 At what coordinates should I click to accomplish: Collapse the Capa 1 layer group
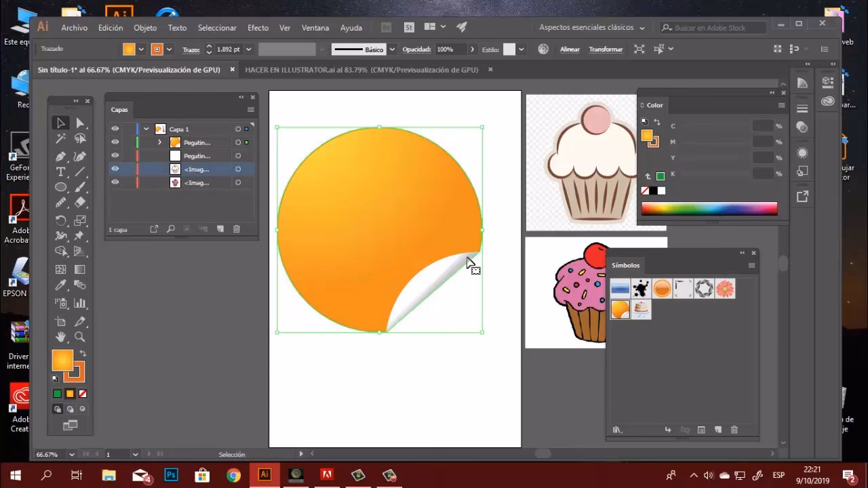pyautogui.click(x=144, y=129)
